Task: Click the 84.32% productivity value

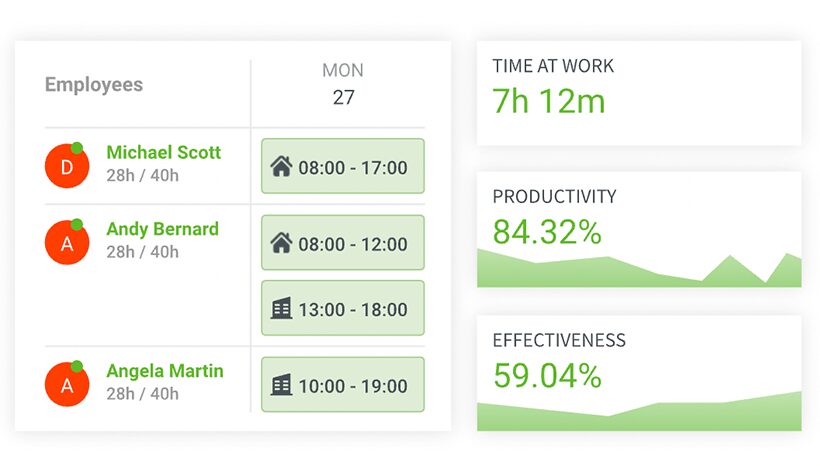Action: (x=547, y=232)
